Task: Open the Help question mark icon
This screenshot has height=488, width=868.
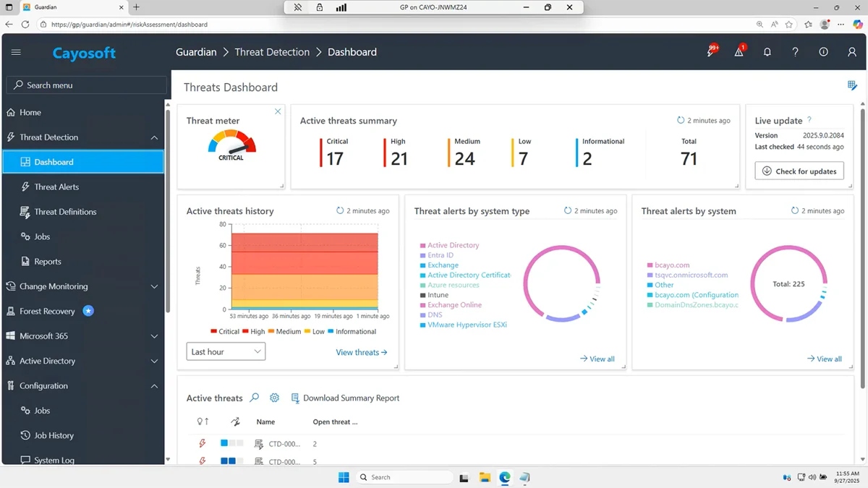Action: [795, 51]
